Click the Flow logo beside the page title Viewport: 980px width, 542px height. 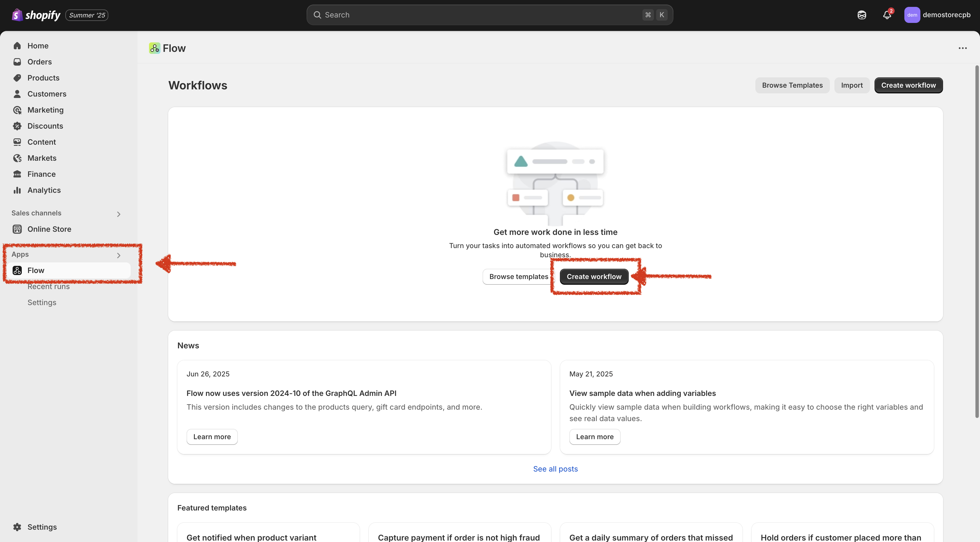coord(154,48)
